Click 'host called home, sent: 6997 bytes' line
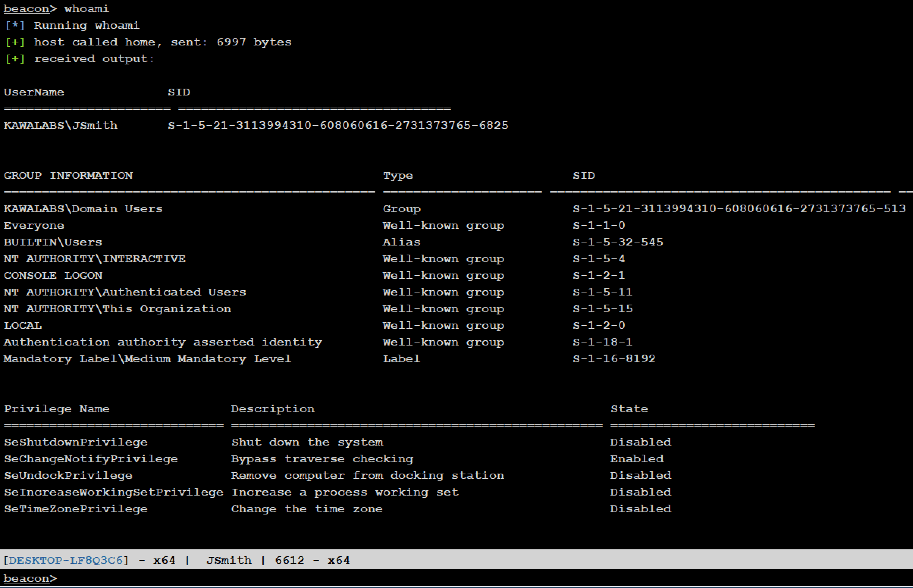 click(x=162, y=42)
